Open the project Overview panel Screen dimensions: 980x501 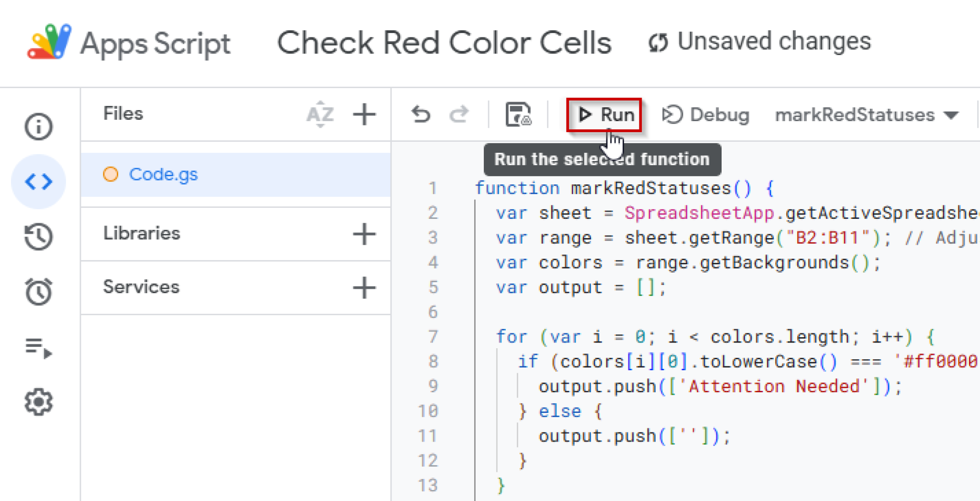pos(38,126)
